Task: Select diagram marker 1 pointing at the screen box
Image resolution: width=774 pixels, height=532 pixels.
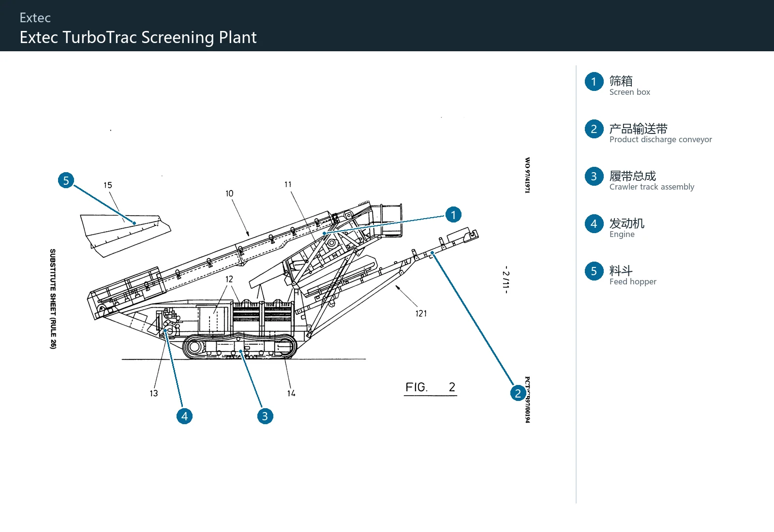Action: click(x=453, y=215)
